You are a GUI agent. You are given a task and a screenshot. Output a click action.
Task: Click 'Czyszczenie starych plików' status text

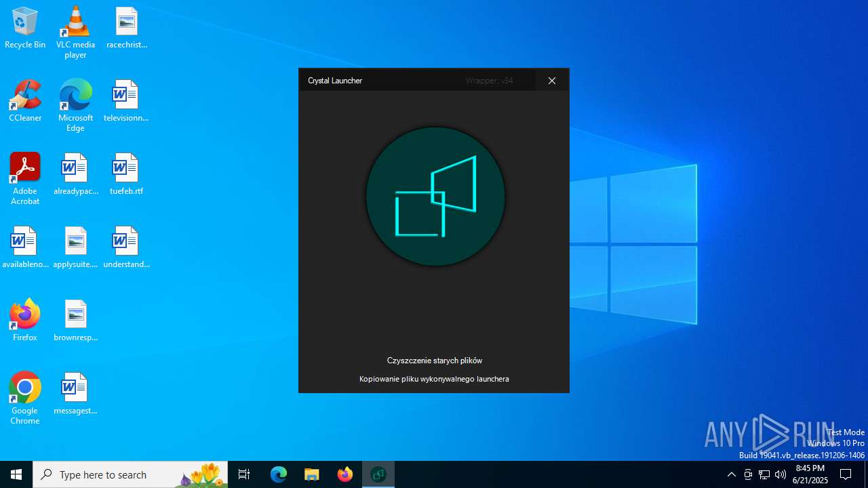click(x=435, y=361)
